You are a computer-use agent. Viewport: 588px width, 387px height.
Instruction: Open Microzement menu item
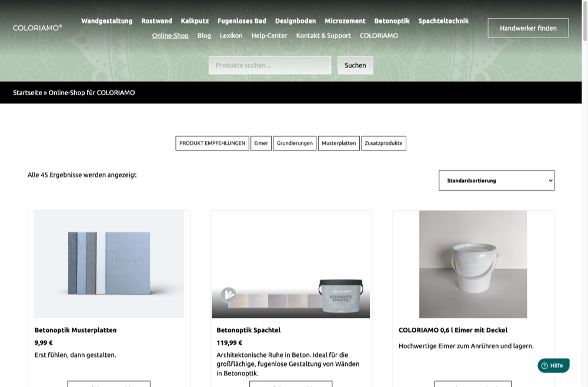click(345, 21)
